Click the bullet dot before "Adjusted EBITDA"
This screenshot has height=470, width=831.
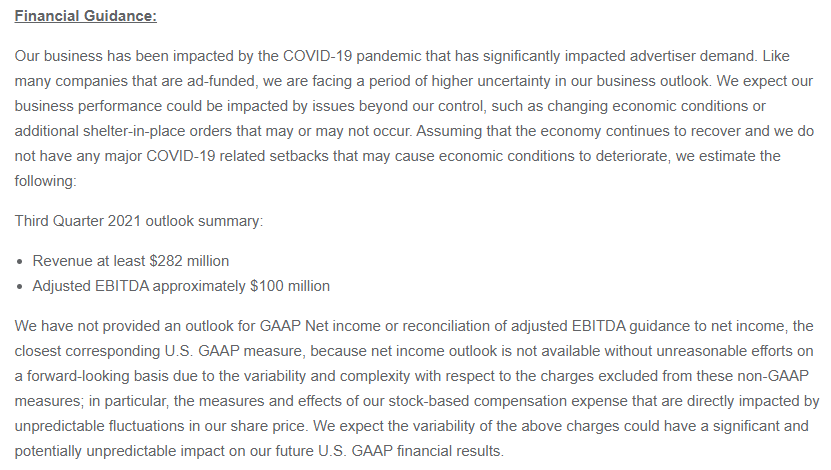tap(21, 287)
